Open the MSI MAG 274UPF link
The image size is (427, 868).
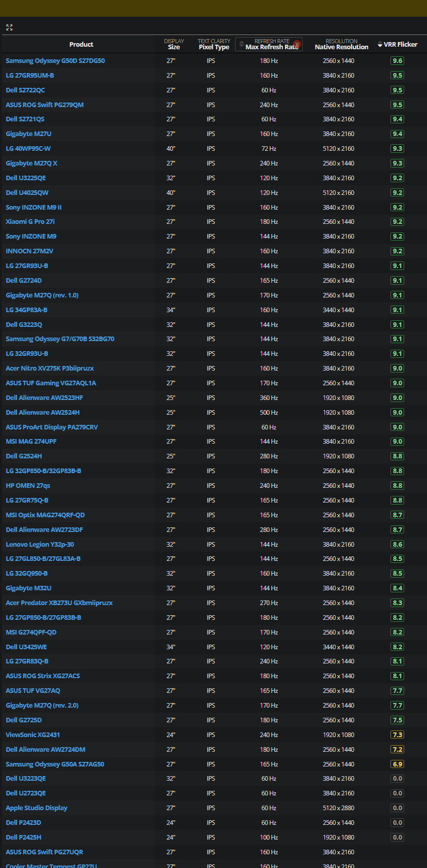(31, 441)
